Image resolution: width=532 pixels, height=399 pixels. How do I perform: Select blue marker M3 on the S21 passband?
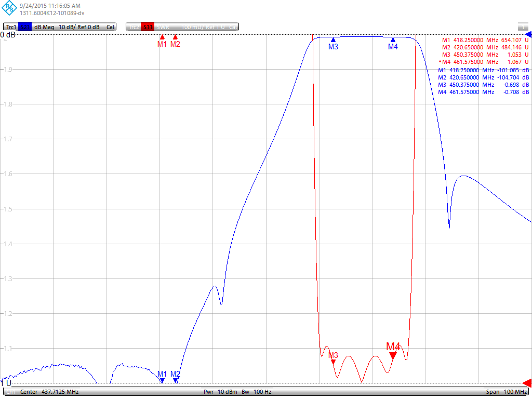[x=333, y=39]
